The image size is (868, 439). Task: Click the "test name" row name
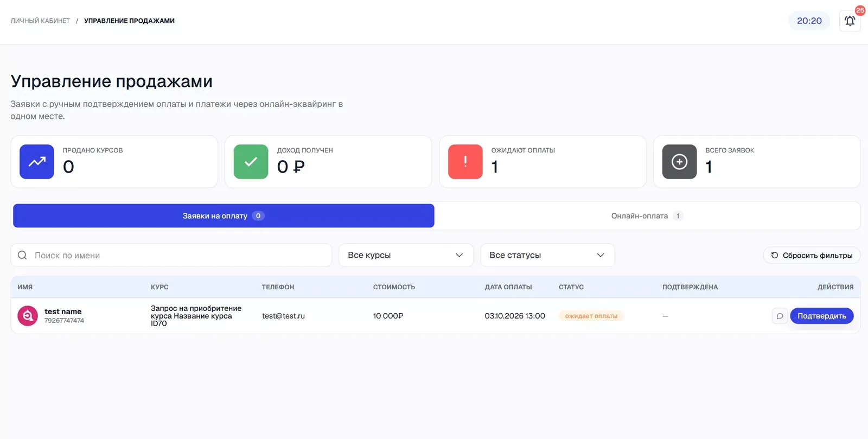pyautogui.click(x=63, y=311)
